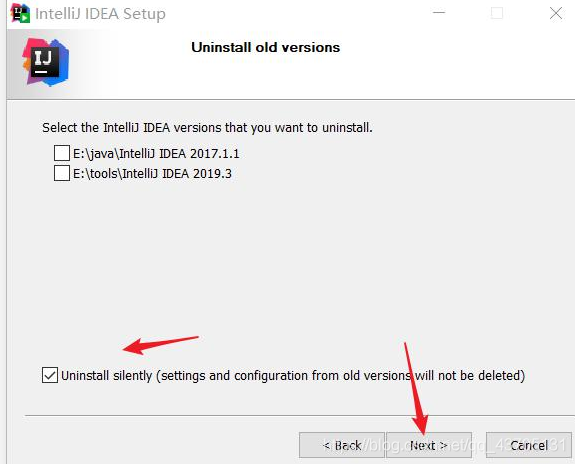Image resolution: width=575 pixels, height=464 pixels.
Task: Click the 'Uninstall silently' label text
Action: (106, 376)
